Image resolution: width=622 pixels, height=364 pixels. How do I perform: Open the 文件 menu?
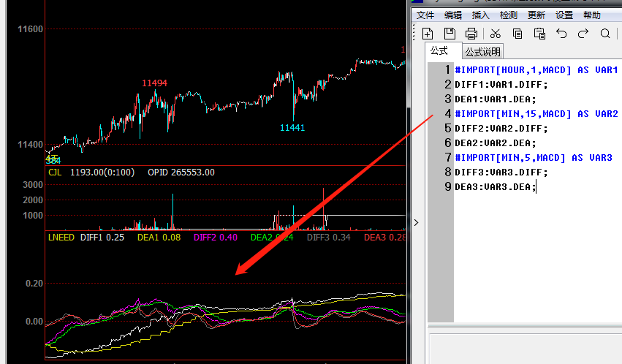[425, 15]
